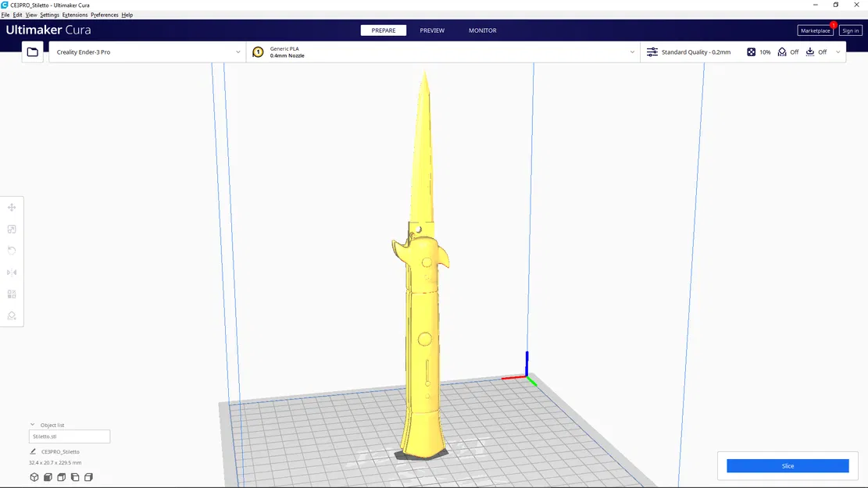Screen dimensions: 868x488
Task: Open a file with the folder icon
Action: [x=31, y=52]
